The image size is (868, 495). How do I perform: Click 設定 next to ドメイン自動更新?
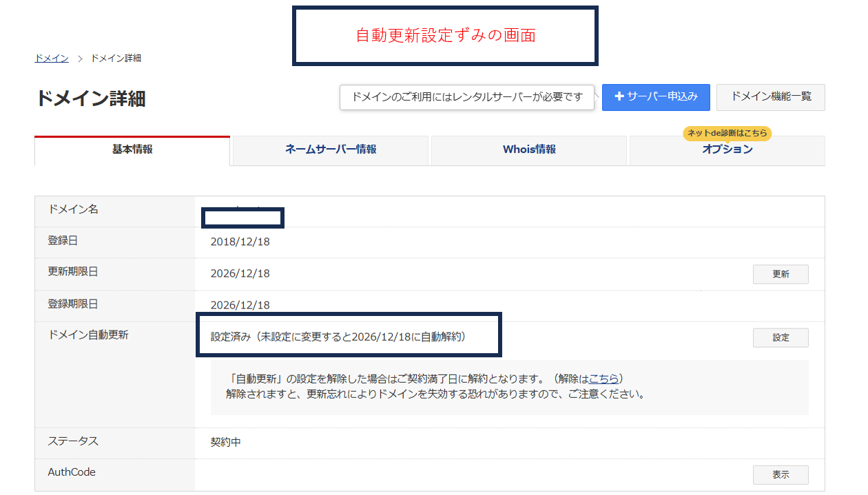click(x=781, y=337)
